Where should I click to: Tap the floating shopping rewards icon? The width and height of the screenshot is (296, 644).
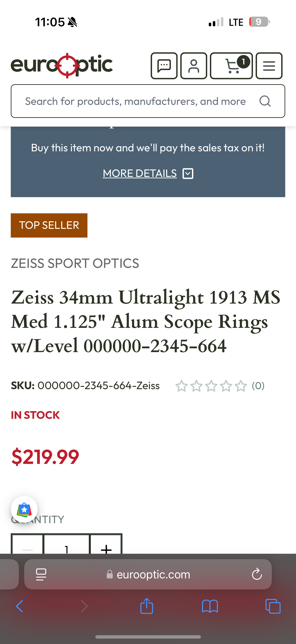24,509
